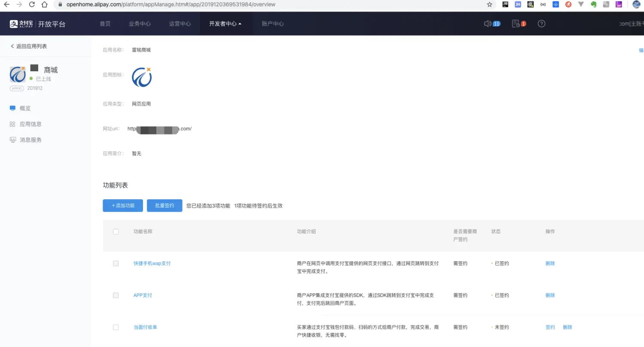Click the 雷铭商城 application name text

click(141, 50)
